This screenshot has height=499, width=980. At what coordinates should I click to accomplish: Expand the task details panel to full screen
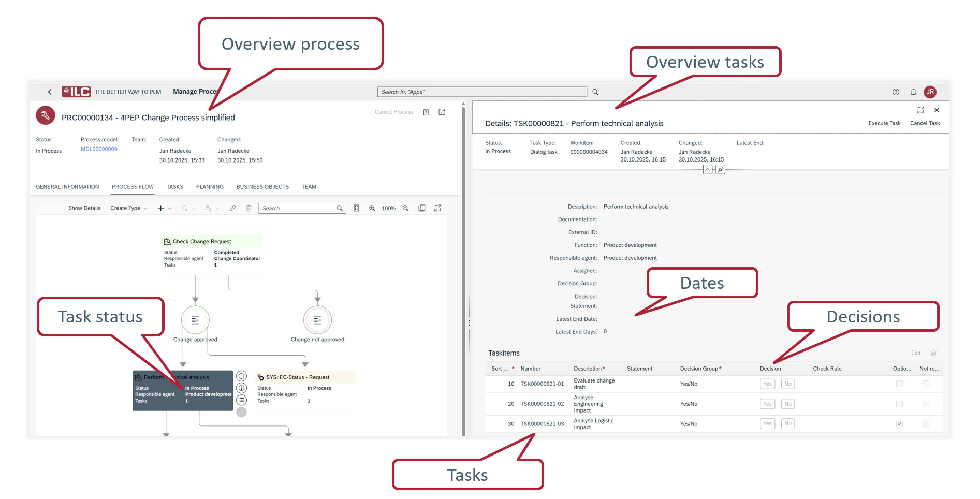point(920,110)
